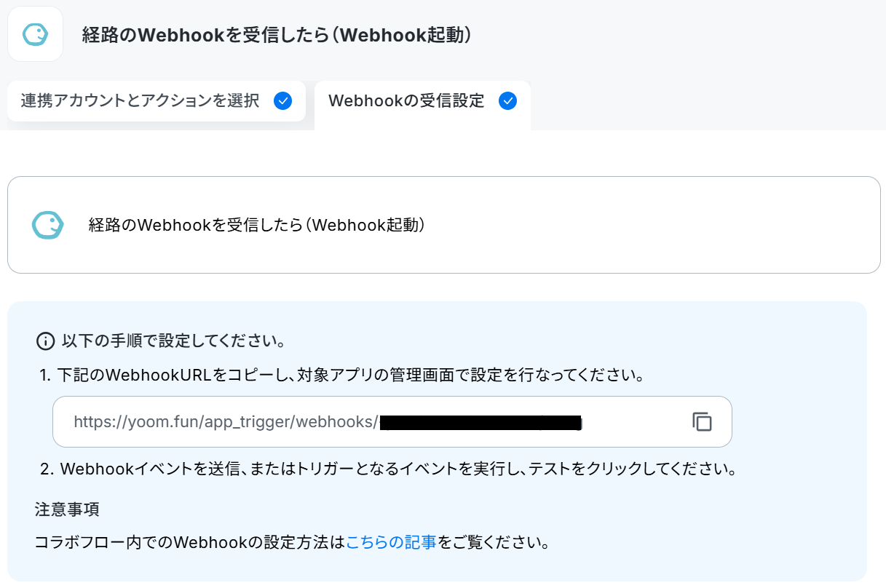Screen dimensions: 886x588
Task: Open the 連携アカウントとアクションを選択 tab
Action: pyautogui.click(x=157, y=101)
